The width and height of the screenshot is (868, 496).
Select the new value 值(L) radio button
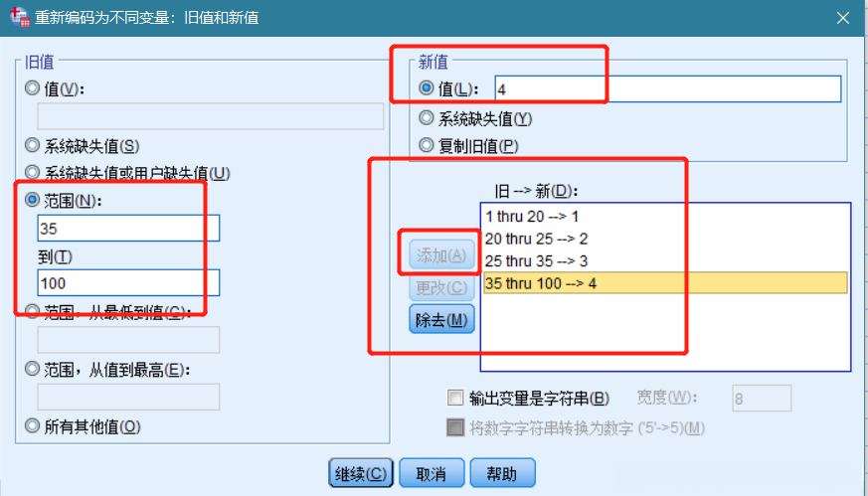[x=427, y=88]
